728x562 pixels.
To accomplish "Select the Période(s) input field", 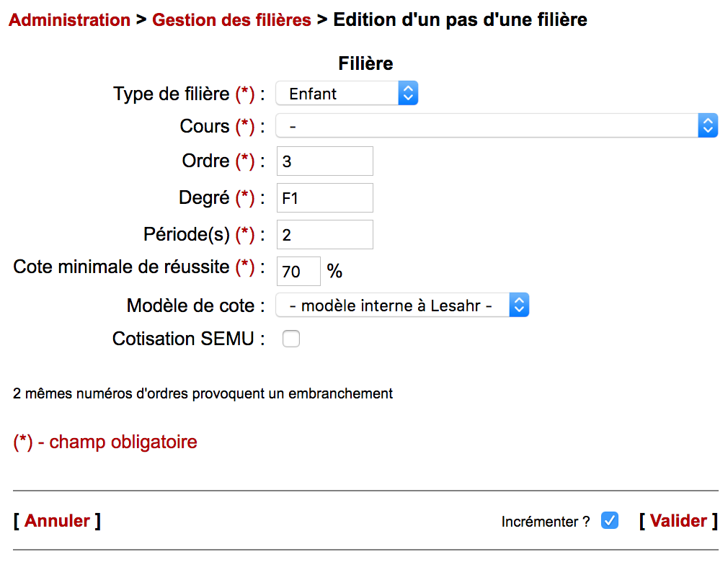I will point(325,235).
